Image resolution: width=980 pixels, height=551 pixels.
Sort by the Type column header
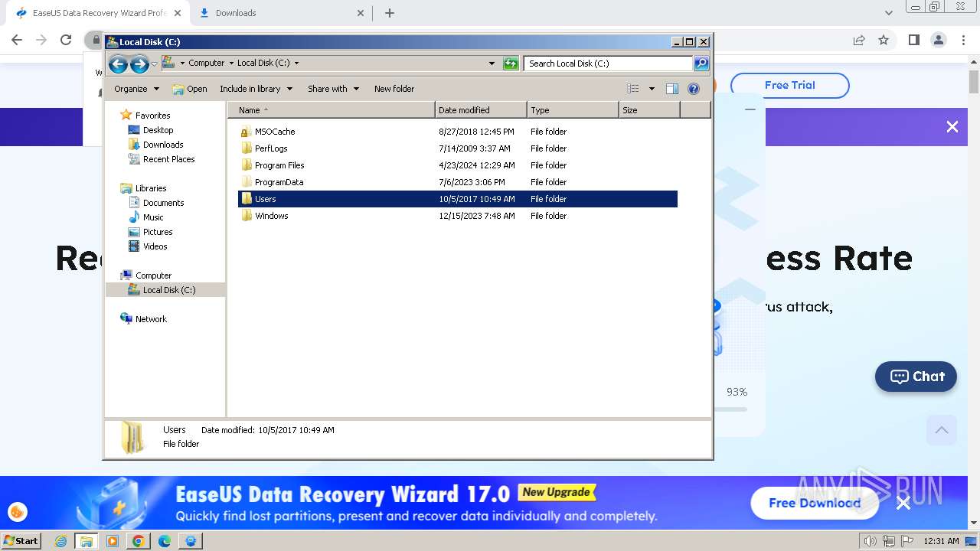573,110
